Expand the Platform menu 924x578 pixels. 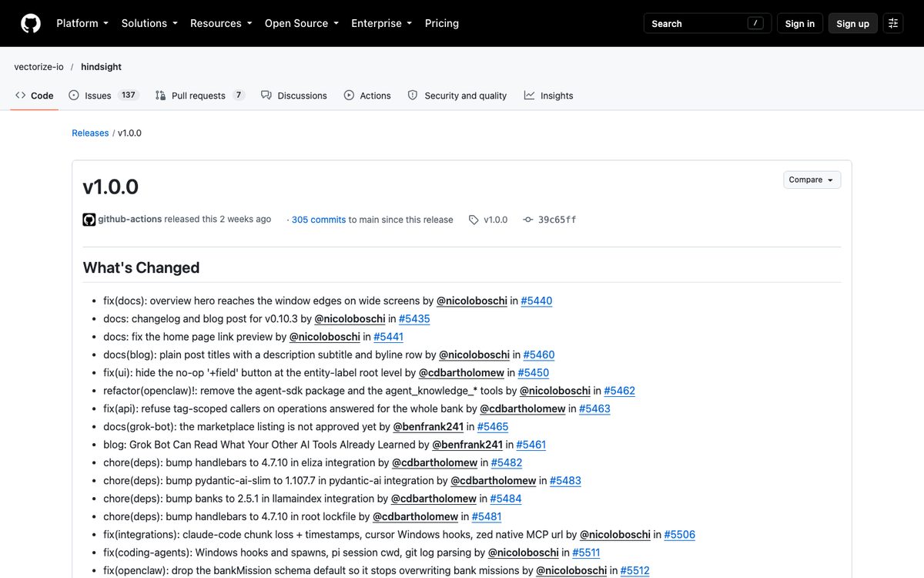pos(82,23)
